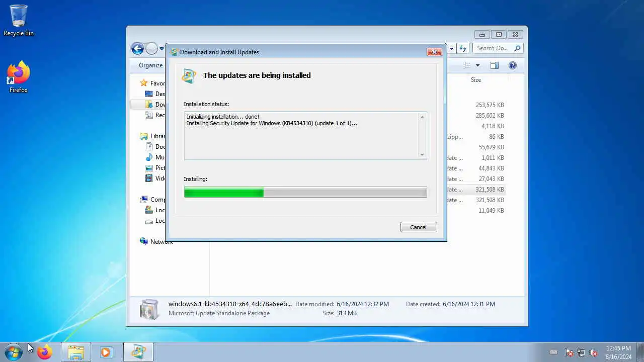Click the 86 KB size cell
The image size is (644, 362).
point(496,137)
